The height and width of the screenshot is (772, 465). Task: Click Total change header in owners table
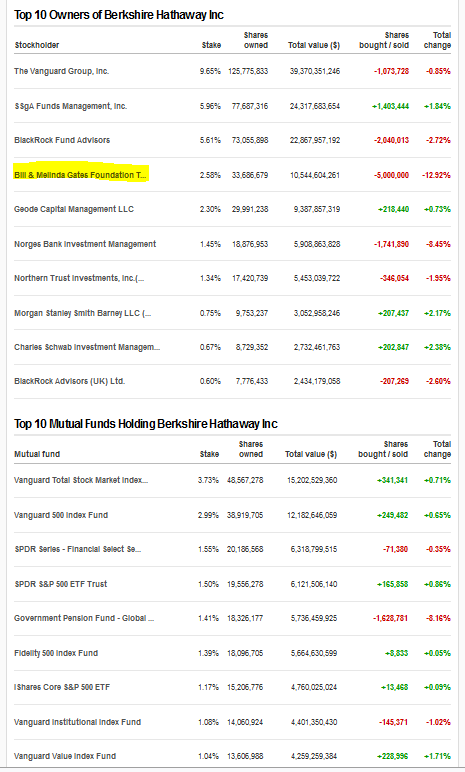(x=437, y=40)
